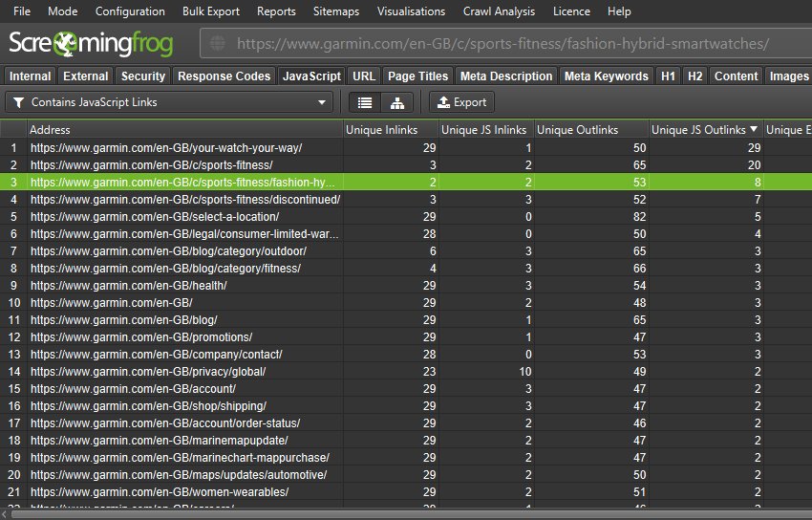812x520 pixels.
Task: Sort by Unique JS Outlinks column arrow
Action: point(755,129)
